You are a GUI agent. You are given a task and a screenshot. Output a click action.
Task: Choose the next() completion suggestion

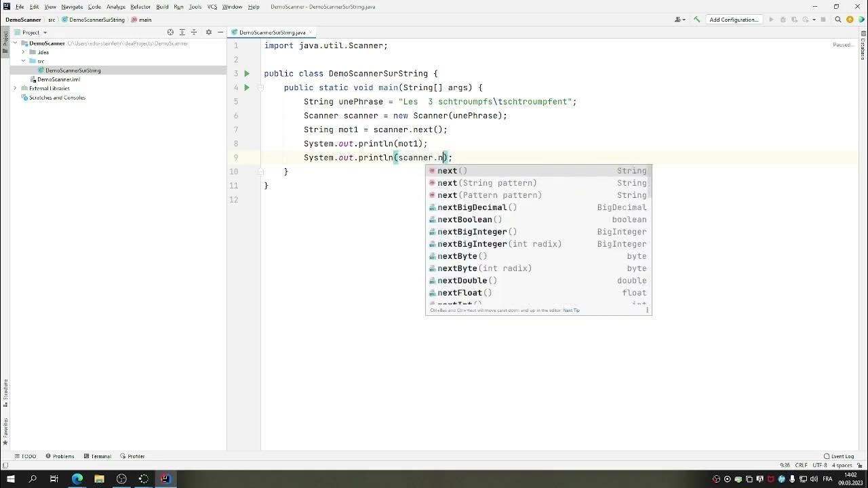tap(538, 171)
